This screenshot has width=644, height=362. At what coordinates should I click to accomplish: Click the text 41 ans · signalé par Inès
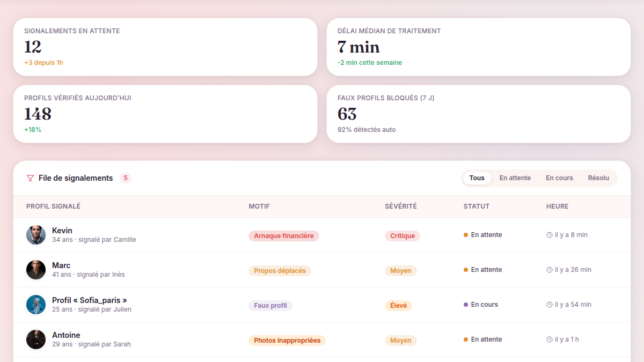coord(89,275)
